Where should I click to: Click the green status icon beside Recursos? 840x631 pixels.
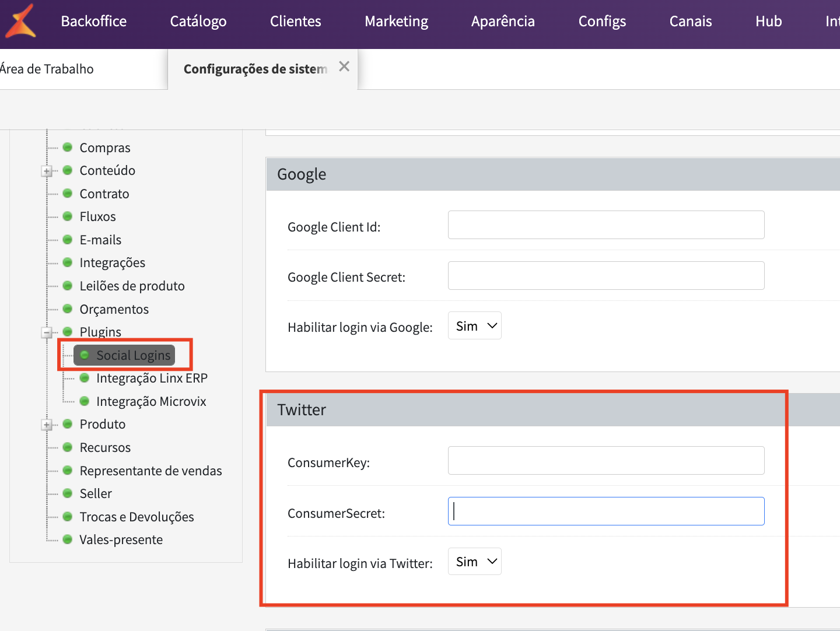coord(68,447)
